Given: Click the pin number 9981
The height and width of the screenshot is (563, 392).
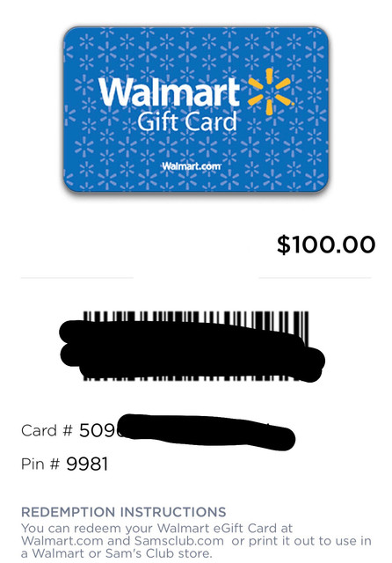Looking at the screenshot, I should [87, 464].
